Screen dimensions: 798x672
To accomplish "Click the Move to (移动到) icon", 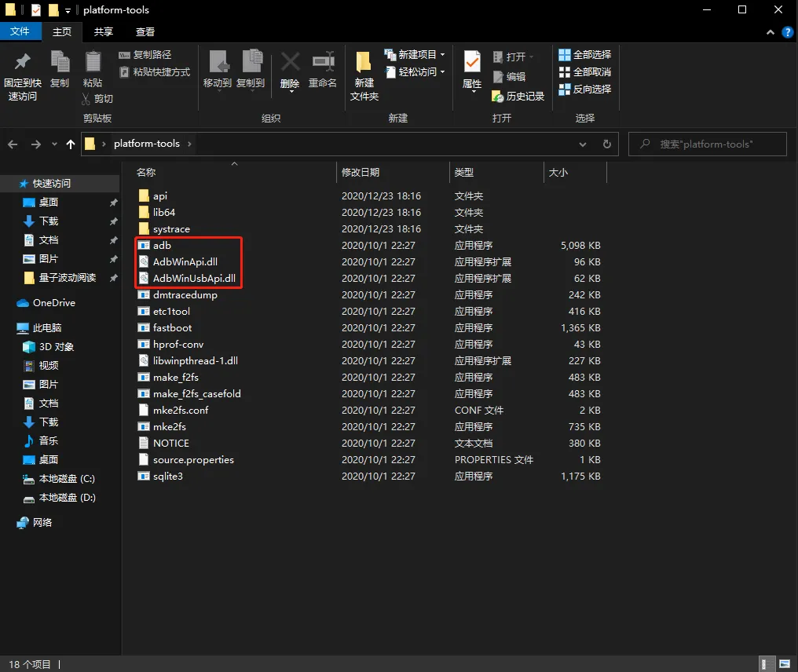I will [x=219, y=62].
